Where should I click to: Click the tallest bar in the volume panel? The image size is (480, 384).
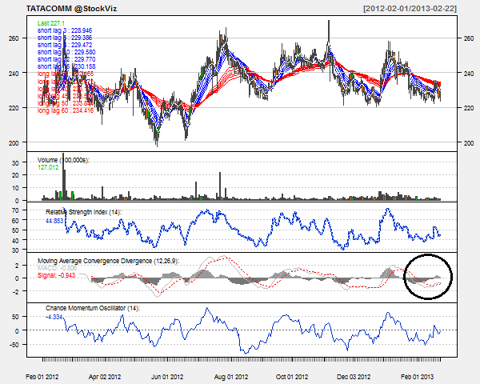tap(63, 177)
